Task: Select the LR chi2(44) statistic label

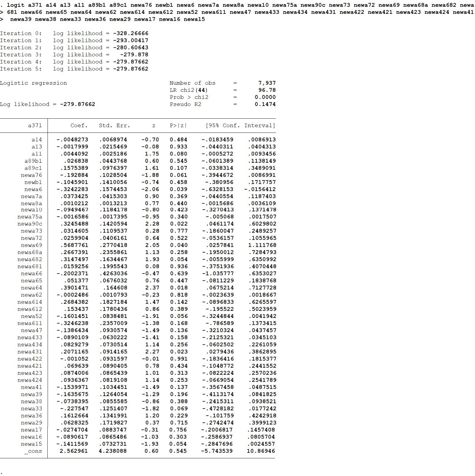Action: coord(189,90)
